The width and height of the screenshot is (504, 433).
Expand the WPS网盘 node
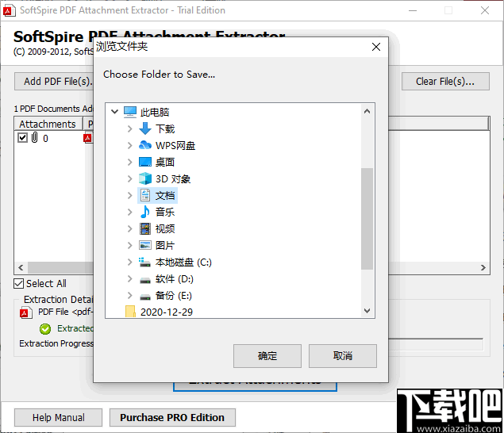[129, 145]
